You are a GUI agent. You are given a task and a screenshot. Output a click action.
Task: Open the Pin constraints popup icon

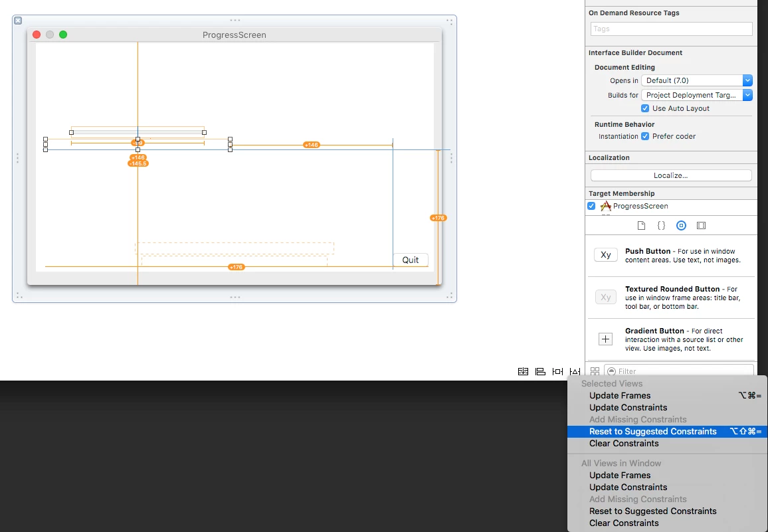tap(557, 371)
